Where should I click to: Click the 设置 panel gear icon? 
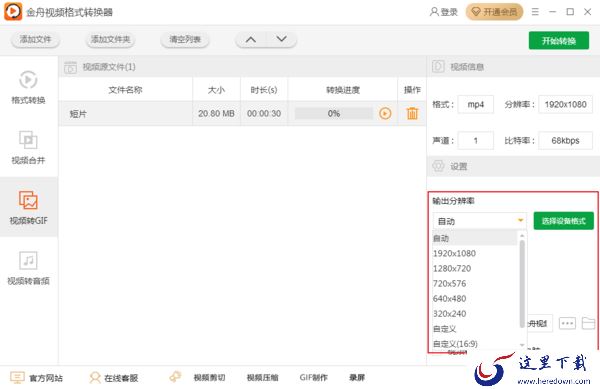(438, 166)
